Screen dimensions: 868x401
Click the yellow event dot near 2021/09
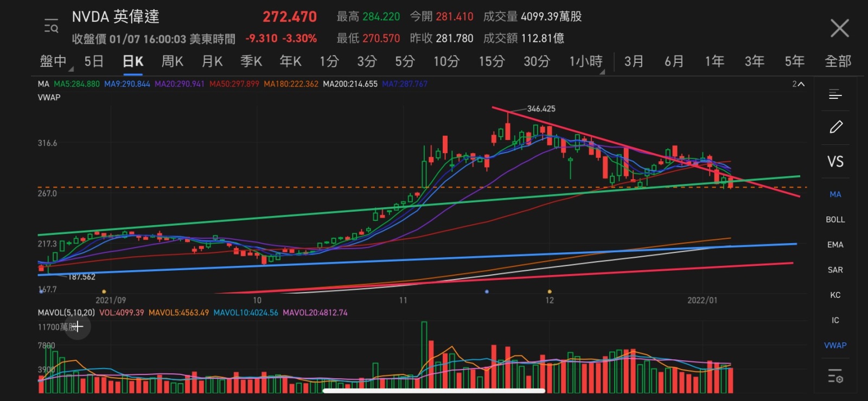[104, 292]
